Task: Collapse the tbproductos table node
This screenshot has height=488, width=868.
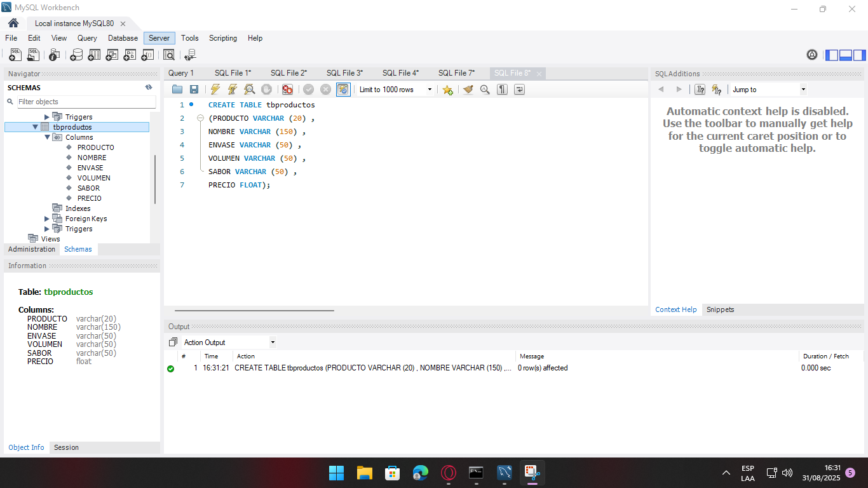Action: [x=36, y=127]
